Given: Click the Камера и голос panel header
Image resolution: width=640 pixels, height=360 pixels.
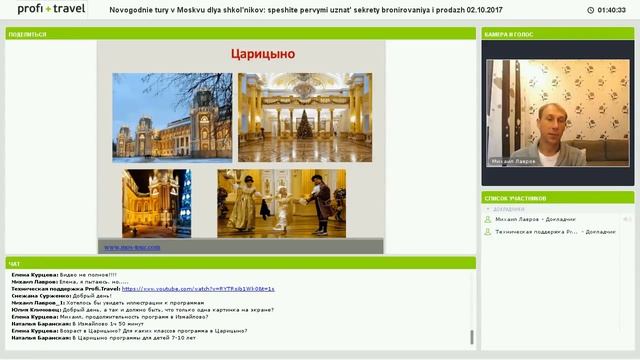Looking at the screenshot, I should click(558, 34).
